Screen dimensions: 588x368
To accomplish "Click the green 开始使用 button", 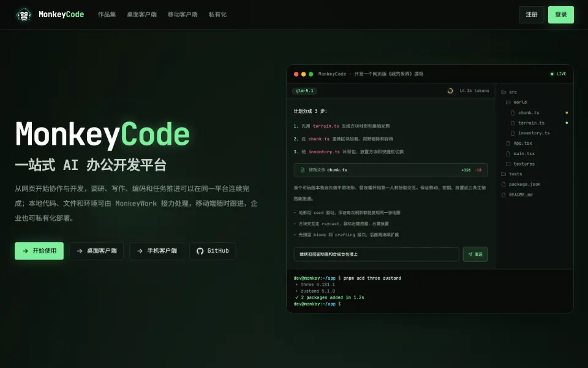I will point(39,251).
